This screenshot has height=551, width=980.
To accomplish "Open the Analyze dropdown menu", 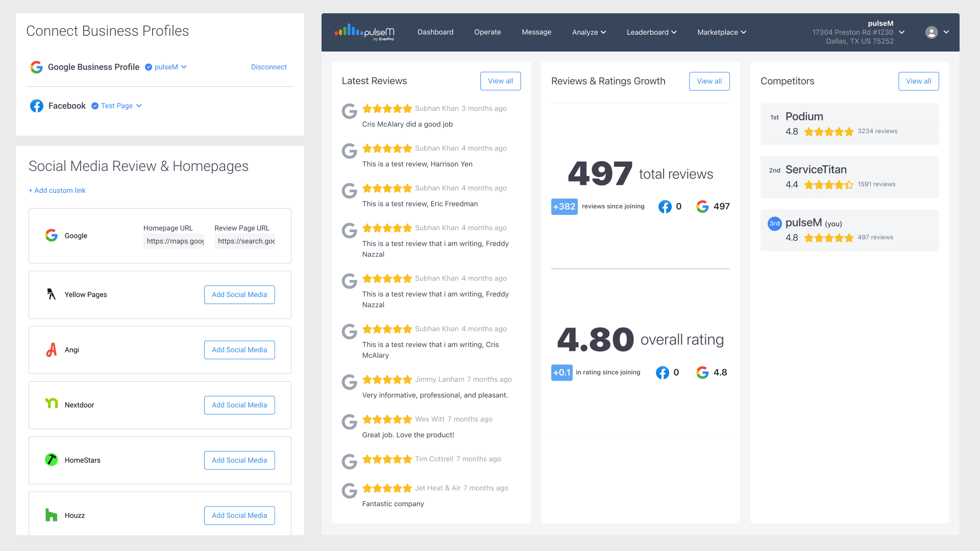I will [589, 32].
